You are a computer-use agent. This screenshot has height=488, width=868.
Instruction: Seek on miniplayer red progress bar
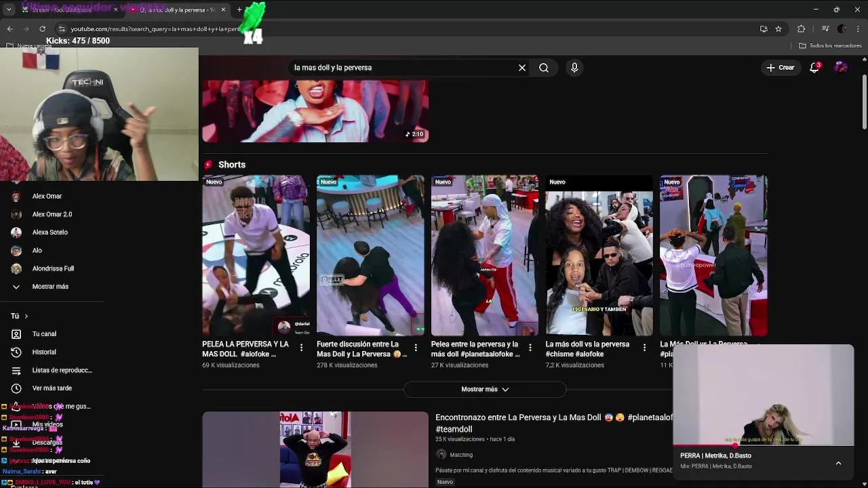764,446
